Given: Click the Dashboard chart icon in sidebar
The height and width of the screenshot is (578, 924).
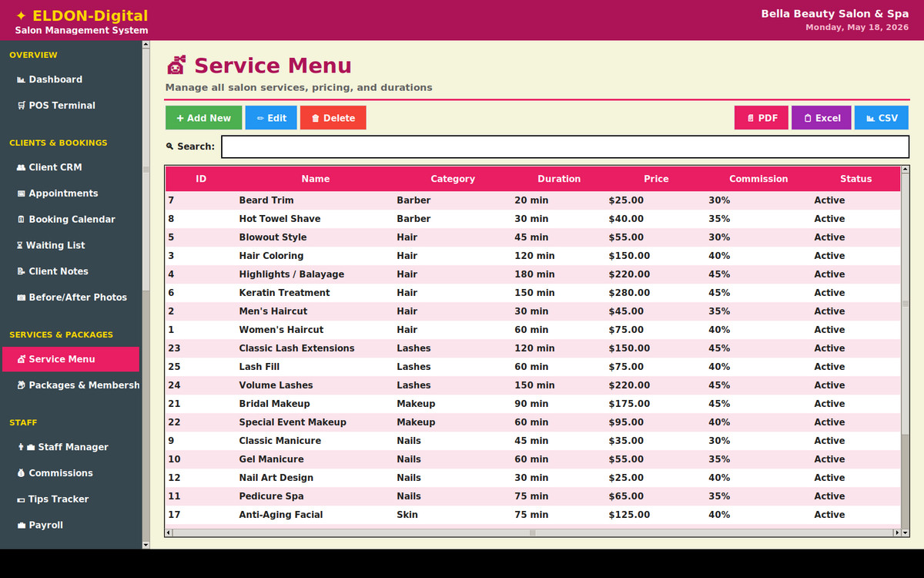Looking at the screenshot, I should [21, 79].
